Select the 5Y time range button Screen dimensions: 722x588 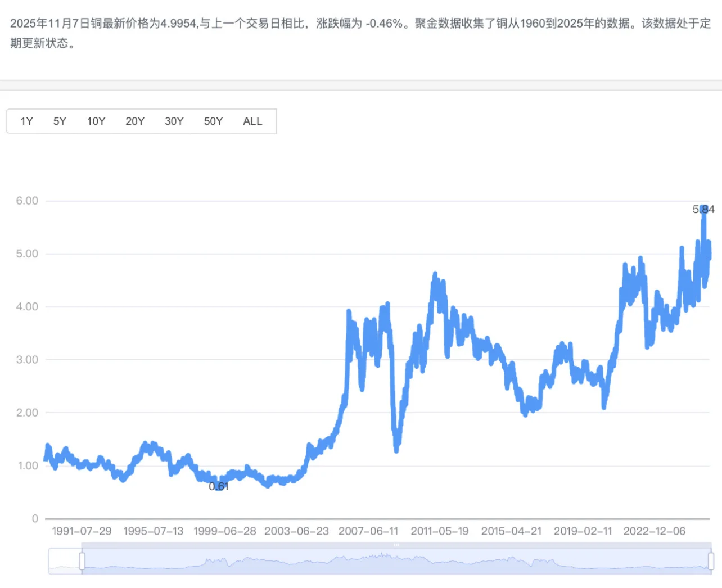(59, 121)
